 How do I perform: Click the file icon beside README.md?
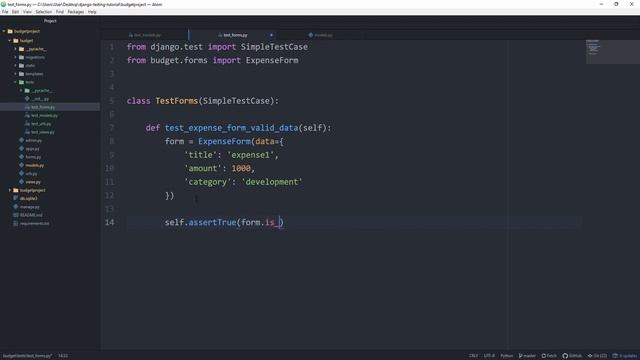[x=16, y=215]
